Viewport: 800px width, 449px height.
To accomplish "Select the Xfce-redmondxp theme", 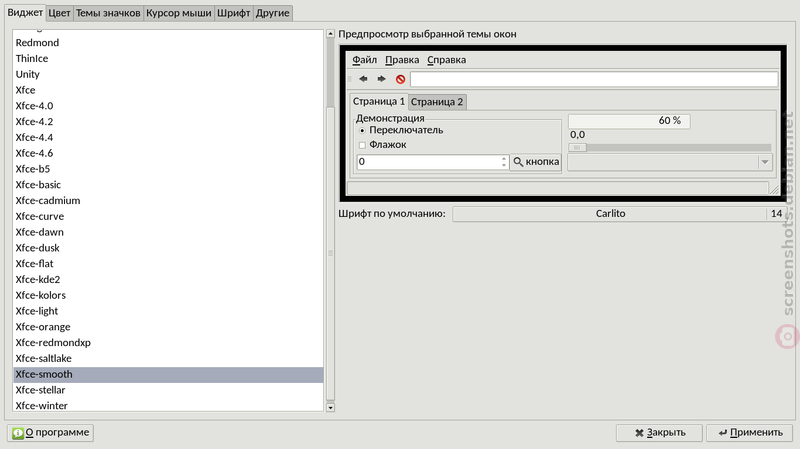I will [x=168, y=343].
